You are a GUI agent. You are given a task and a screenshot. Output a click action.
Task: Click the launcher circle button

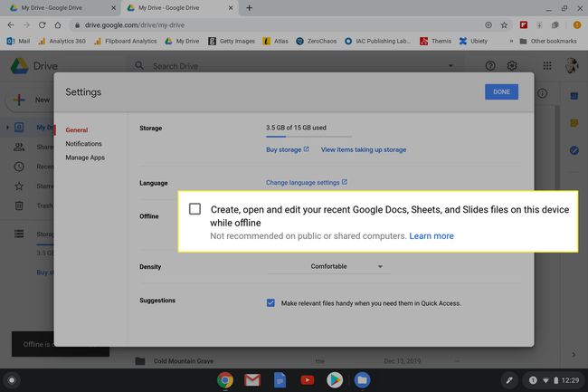(12, 380)
